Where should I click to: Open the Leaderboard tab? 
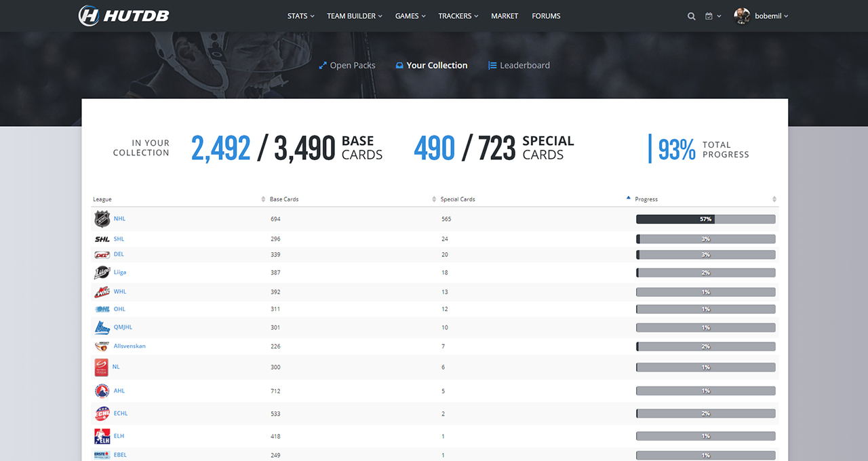coord(519,66)
